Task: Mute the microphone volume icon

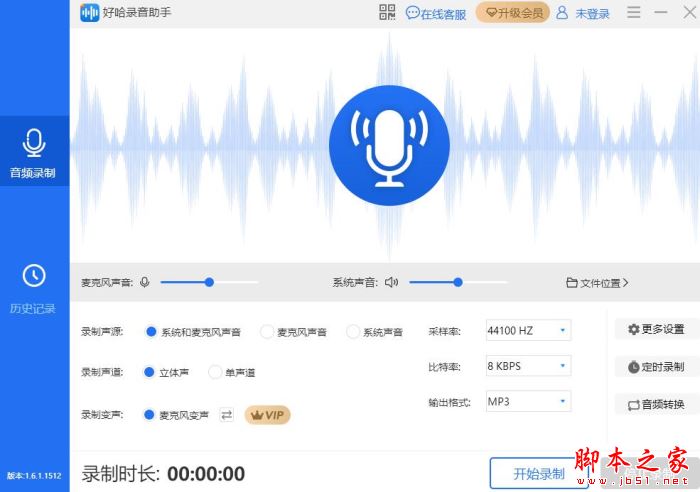Action: click(145, 282)
